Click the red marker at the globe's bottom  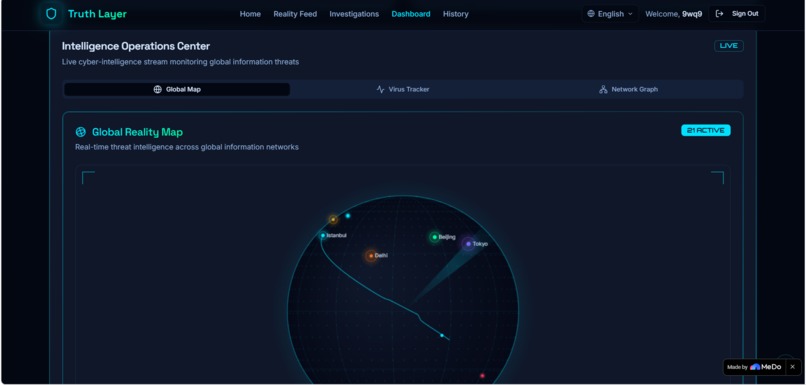(482, 376)
